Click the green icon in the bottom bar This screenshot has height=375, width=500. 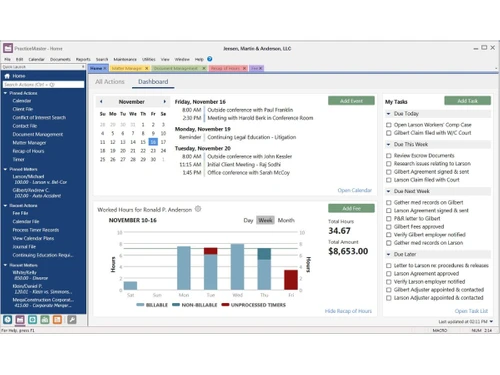45,320
